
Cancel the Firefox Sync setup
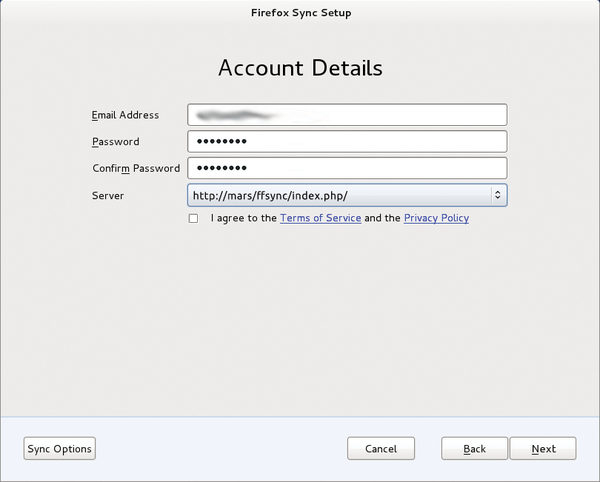[381, 448]
